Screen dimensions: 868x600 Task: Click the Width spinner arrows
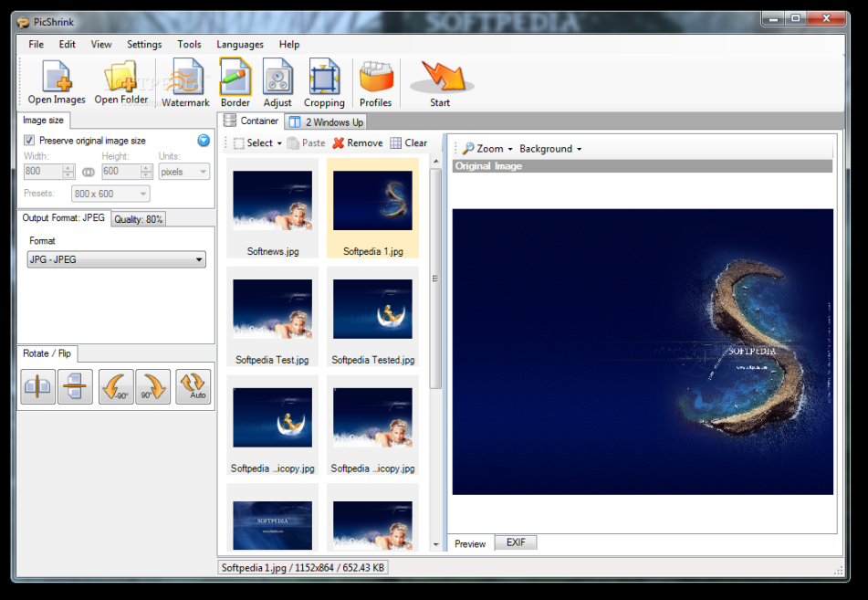click(68, 172)
